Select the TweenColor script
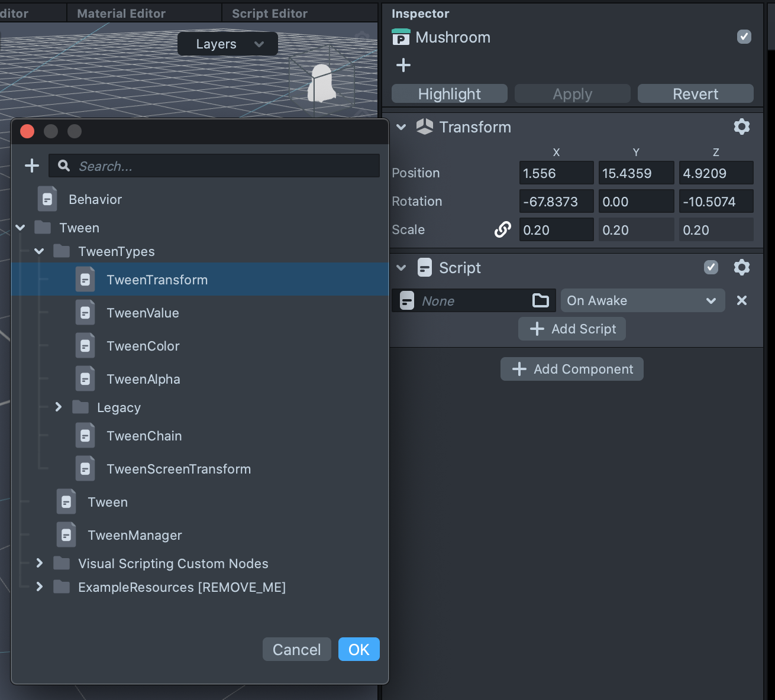Screen dimensions: 775x700 143,346
